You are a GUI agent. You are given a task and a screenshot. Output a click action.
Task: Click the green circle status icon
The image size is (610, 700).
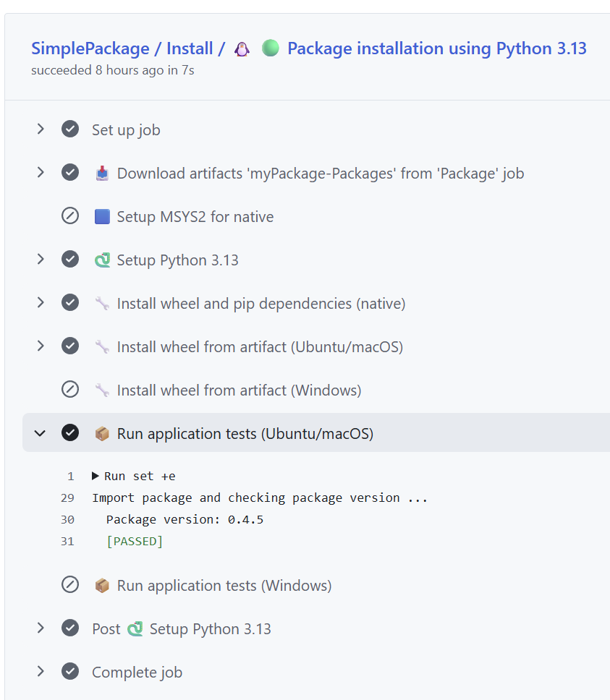coord(270,48)
